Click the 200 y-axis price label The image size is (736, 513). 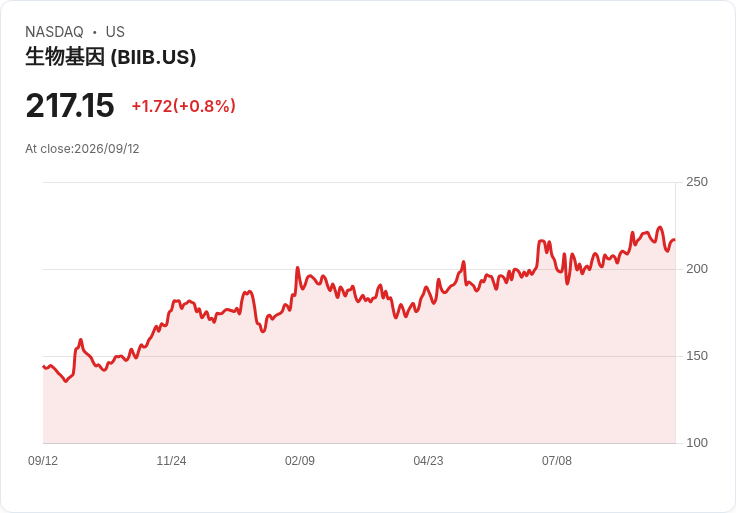coord(697,269)
